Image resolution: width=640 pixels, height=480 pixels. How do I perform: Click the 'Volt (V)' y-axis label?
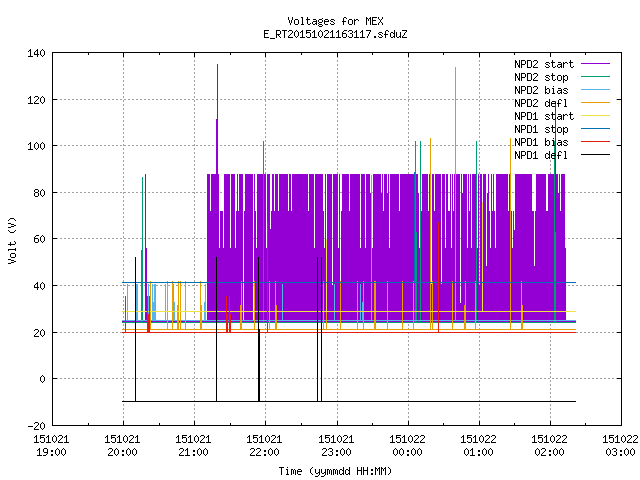(x=12, y=240)
